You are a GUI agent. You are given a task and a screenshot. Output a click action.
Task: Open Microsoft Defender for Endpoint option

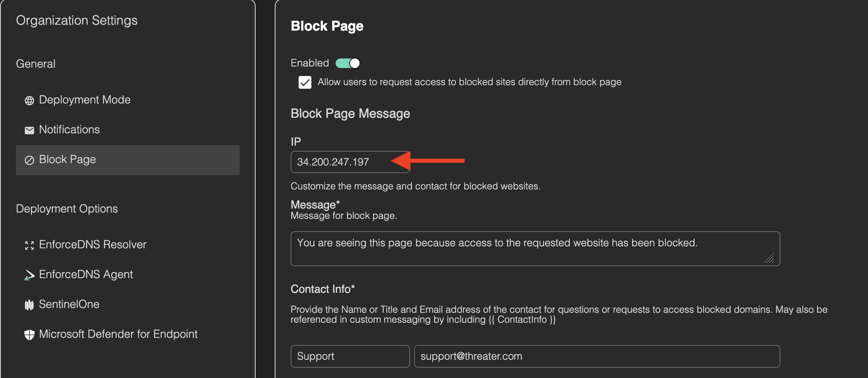tap(118, 334)
